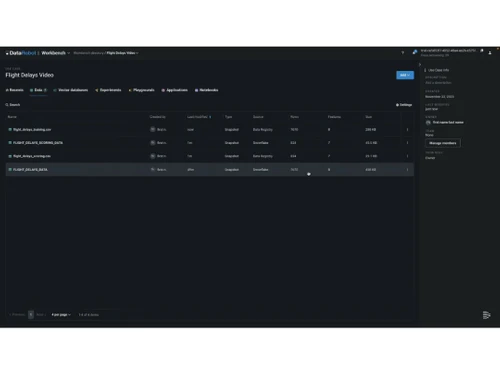Click dataset icon of flight_delays_scoring.csv
500x375 pixels.
pos(10,156)
